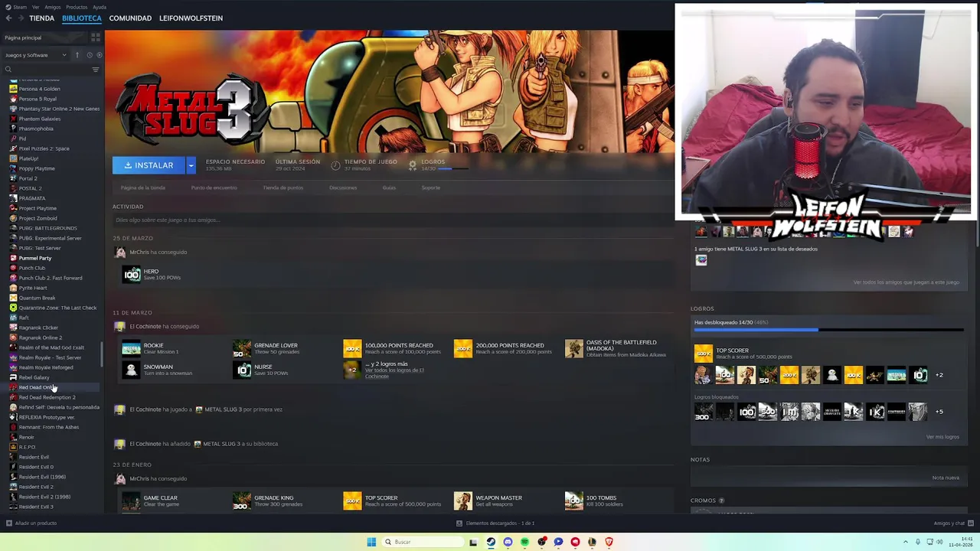The height and width of the screenshot is (551, 980).
Task: Open wishlisting friend's avatar
Action: (x=701, y=260)
